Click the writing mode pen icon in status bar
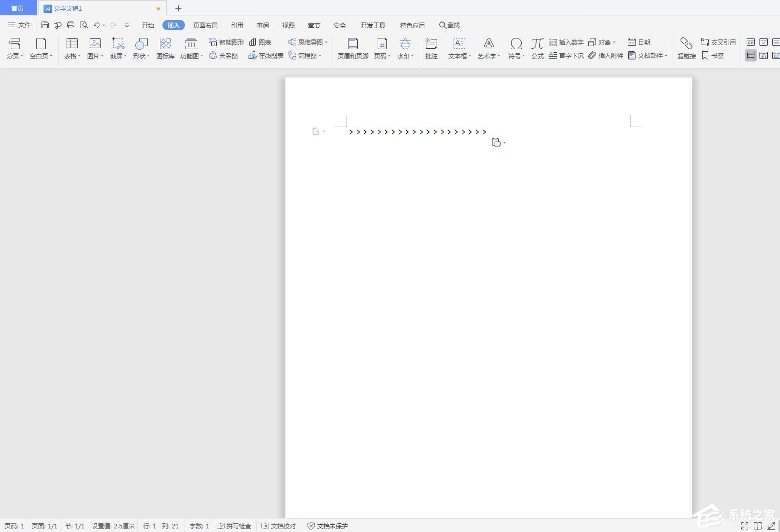 click(771, 526)
